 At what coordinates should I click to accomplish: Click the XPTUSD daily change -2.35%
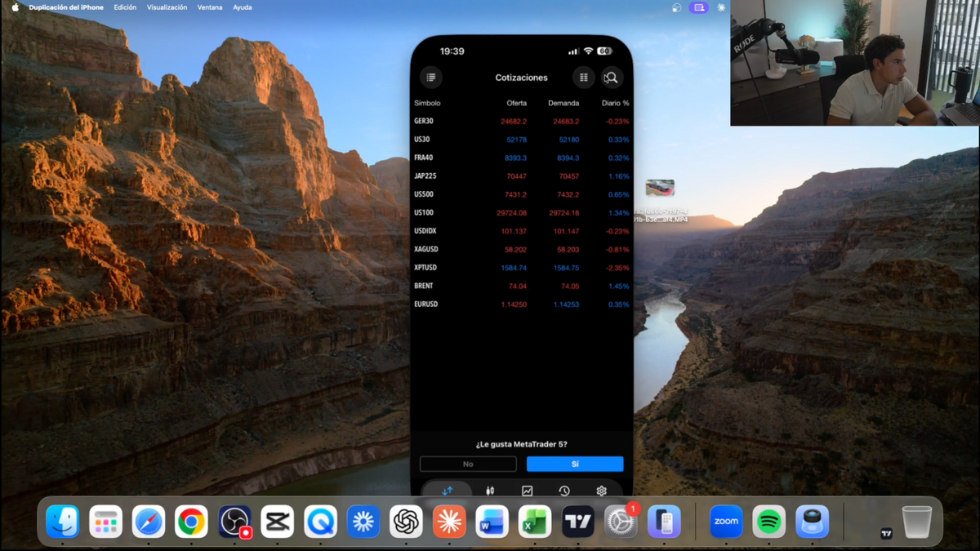click(x=617, y=268)
